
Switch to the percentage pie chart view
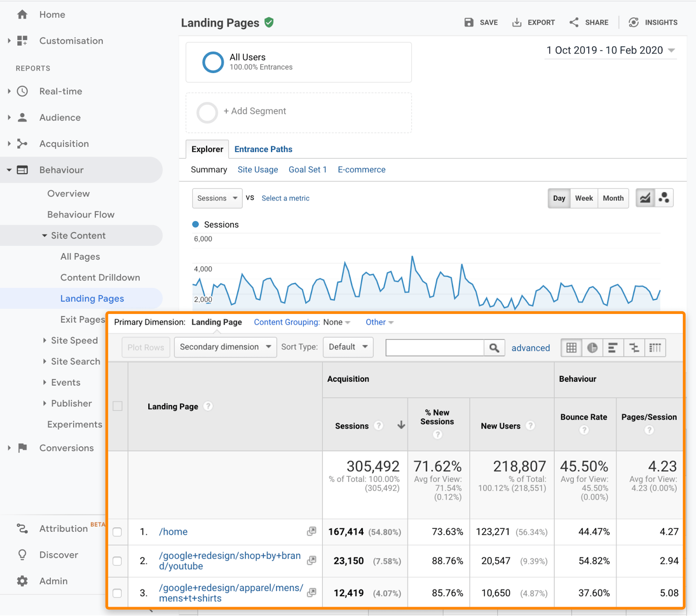click(592, 347)
